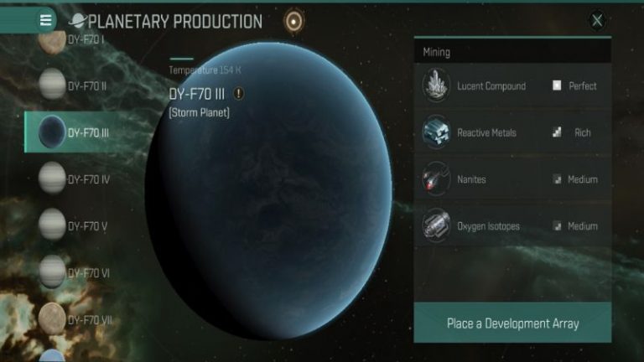Close the Planetary Production window

point(597,20)
